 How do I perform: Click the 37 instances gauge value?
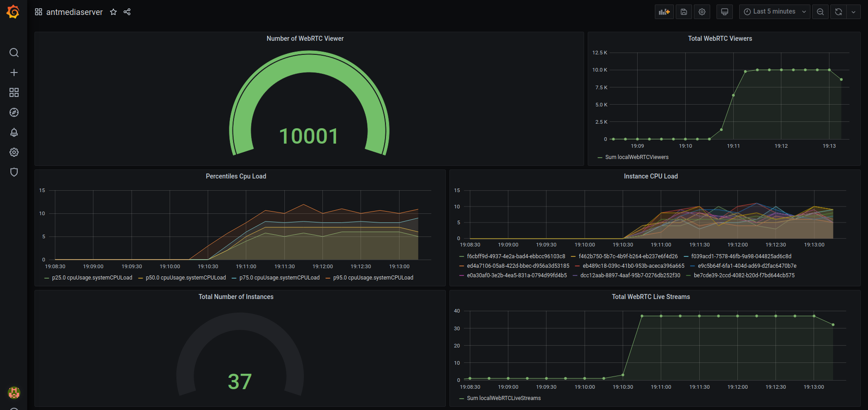239,381
